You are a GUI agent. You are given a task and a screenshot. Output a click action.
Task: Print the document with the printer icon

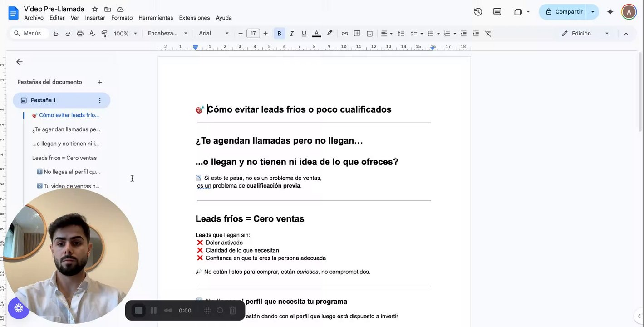pos(80,34)
